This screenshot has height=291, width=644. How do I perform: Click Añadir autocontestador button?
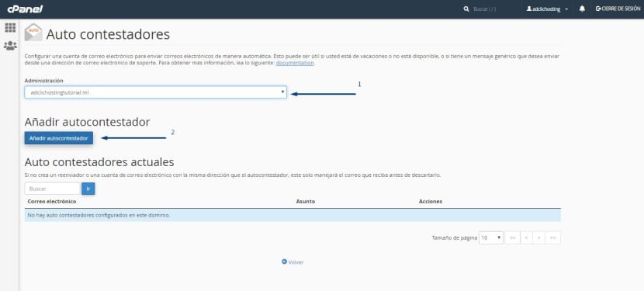[x=59, y=138]
